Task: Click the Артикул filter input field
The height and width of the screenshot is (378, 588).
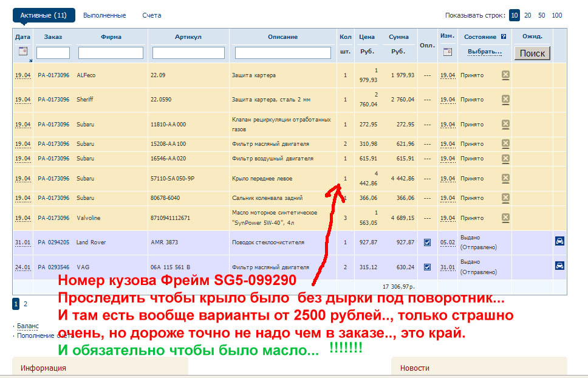Action: (188, 53)
